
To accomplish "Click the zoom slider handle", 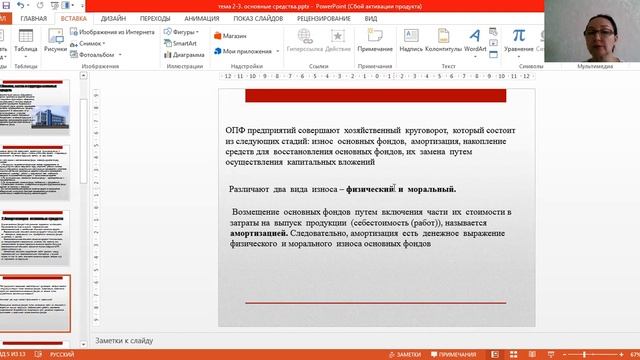I will tap(584, 354).
